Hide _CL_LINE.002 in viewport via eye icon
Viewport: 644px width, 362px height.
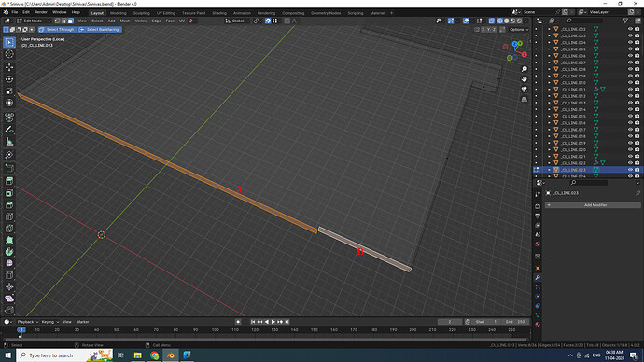point(630,29)
